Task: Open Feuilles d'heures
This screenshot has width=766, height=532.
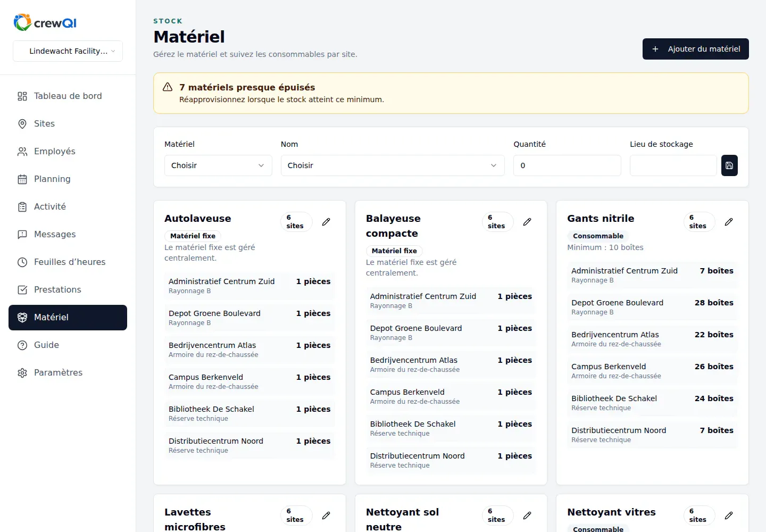Action: (x=68, y=262)
